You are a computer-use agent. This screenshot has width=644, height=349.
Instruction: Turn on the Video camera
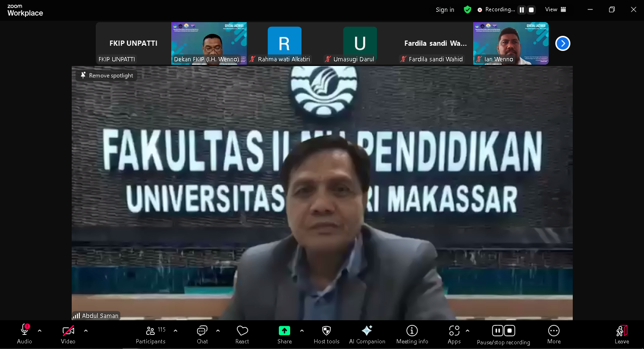click(x=68, y=331)
